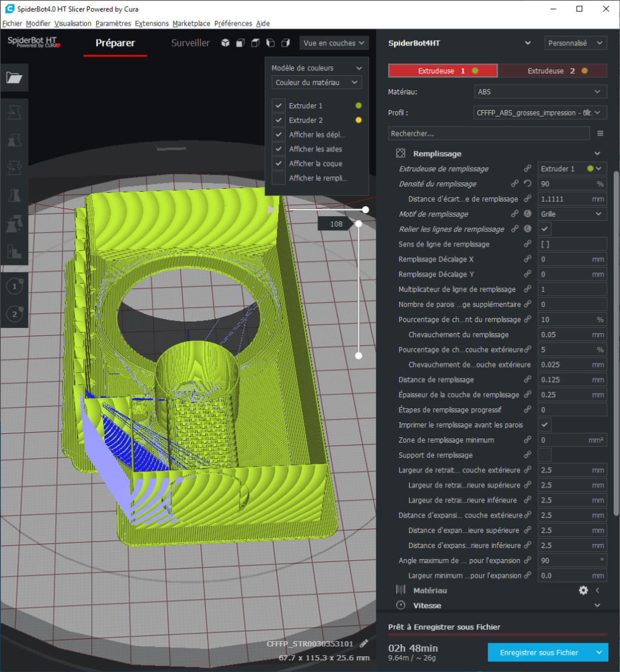Reset Densité du remplissage with revert arrow
The width and height of the screenshot is (620, 672).
(x=527, y=183)
